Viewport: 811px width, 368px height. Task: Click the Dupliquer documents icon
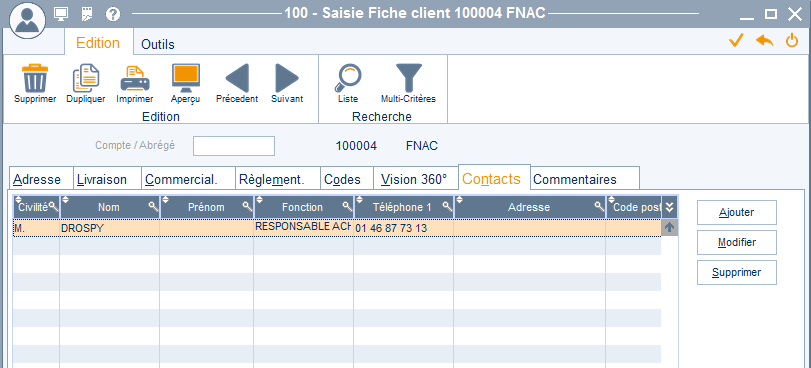pos(86,78)
